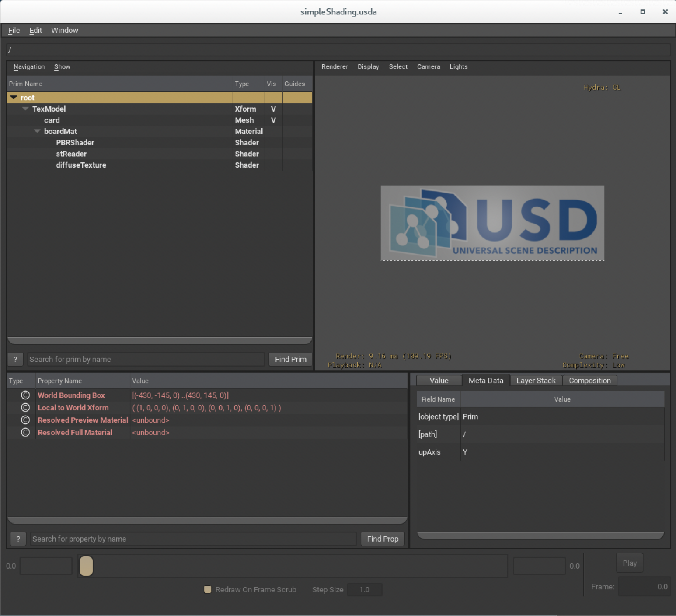Screen dimensions: 676x616
Task: Select the stReader shader prim
Action: coord(160,154)
